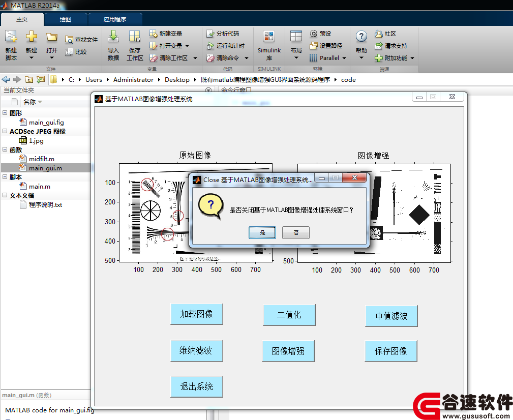Open 预设 (Preferences) gear icon
This screenshot has width=513, height=420.
tap(313, 34)
